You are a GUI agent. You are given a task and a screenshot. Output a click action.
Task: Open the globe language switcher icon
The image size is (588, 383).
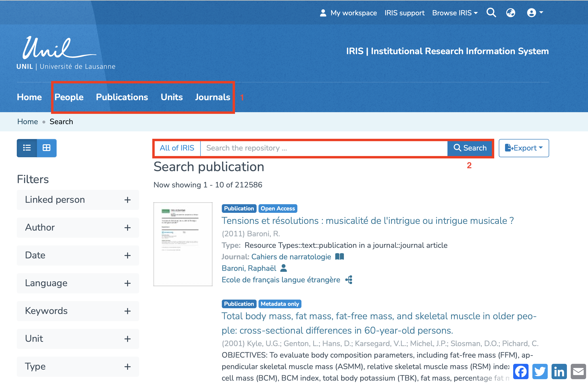pos(511,13)
